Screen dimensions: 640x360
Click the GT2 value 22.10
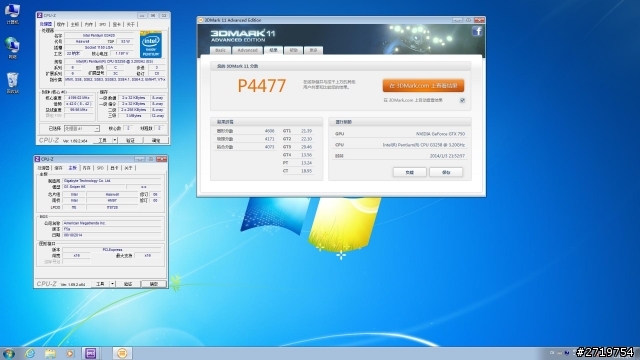[307, 139]
